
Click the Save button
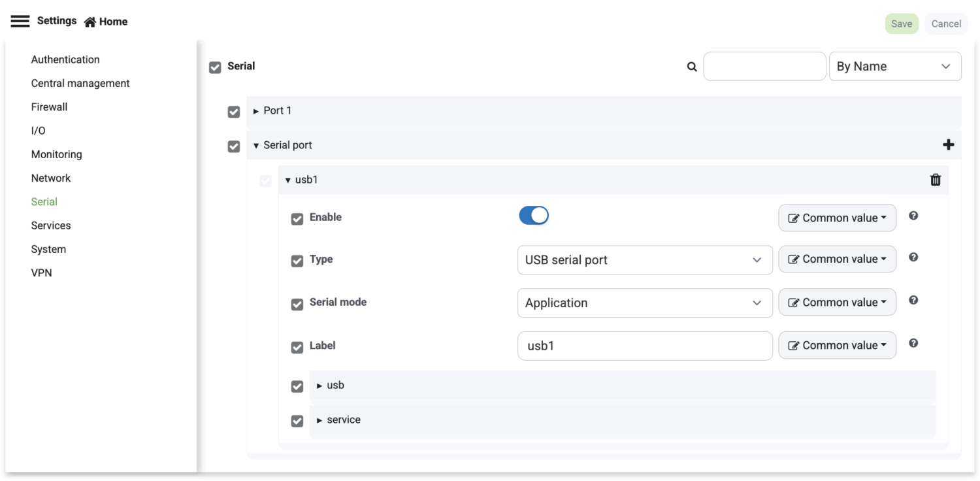[x=901, y=24]
